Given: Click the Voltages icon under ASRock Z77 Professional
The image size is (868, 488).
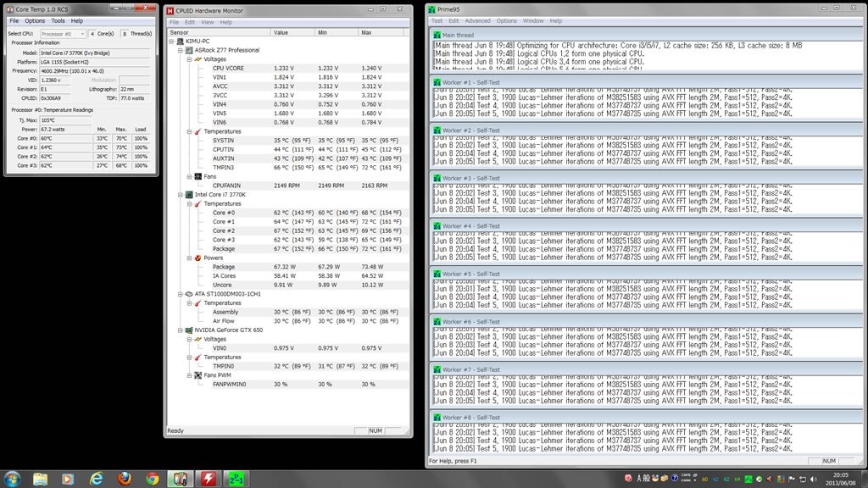Looking at the screenshot, I should click(x=198, y=59).
